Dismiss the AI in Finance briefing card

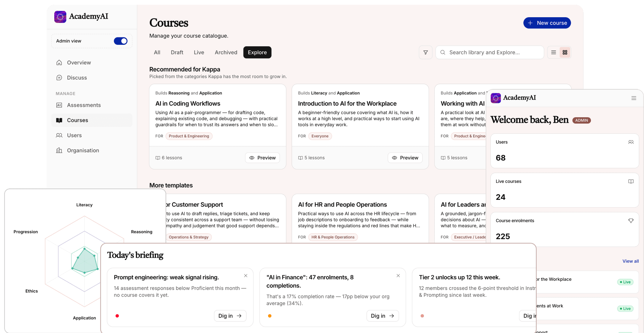(x=398, y=276)
